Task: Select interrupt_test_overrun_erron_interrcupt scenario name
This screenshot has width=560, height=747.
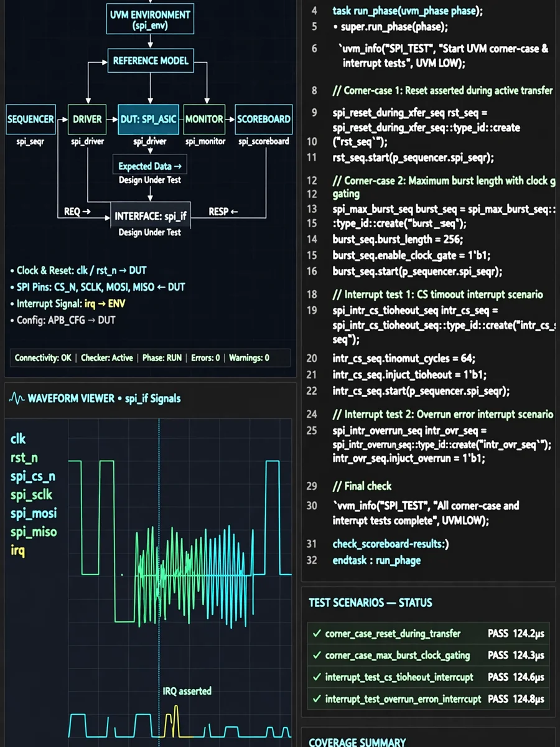Action: tap(403, 699)
